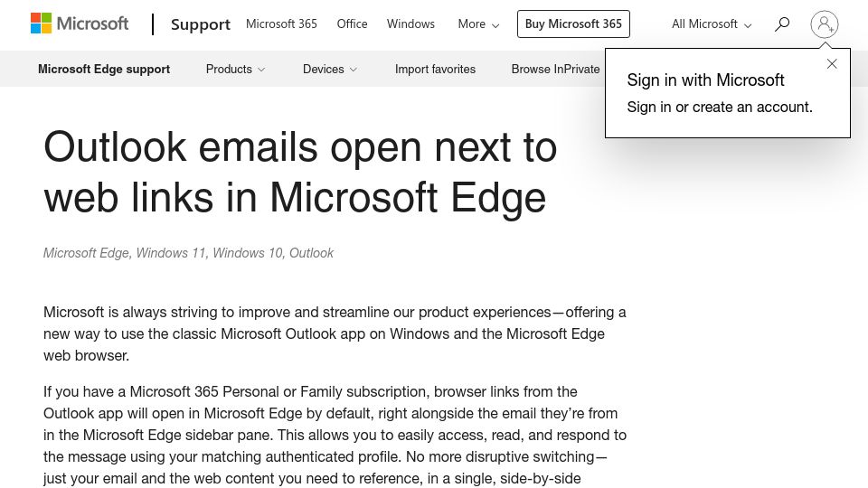This screenshot has height=488, width=868.
Task: Expand the Products dropdown
Action: click(x=235, y=70)
